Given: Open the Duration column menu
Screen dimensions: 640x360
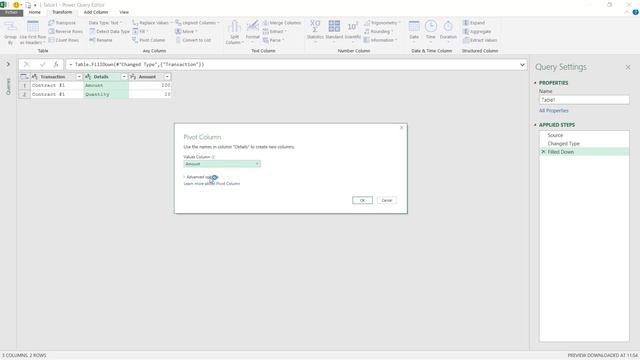Looking at the screenshot, I should (448, 31).
